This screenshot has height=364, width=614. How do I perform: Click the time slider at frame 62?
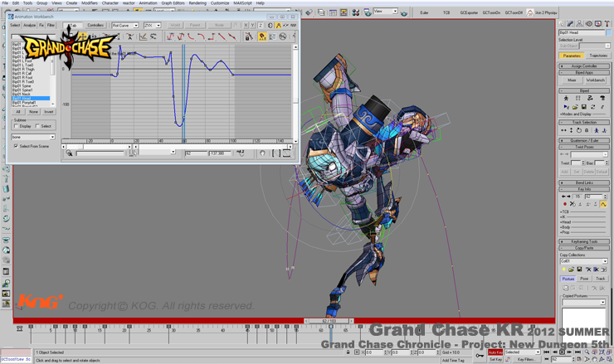329,321
